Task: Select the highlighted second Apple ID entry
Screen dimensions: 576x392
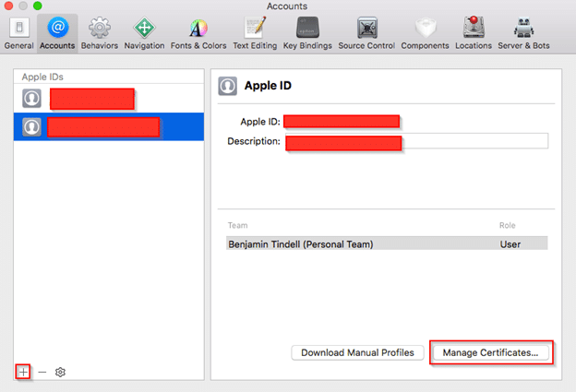Action: 109,126
